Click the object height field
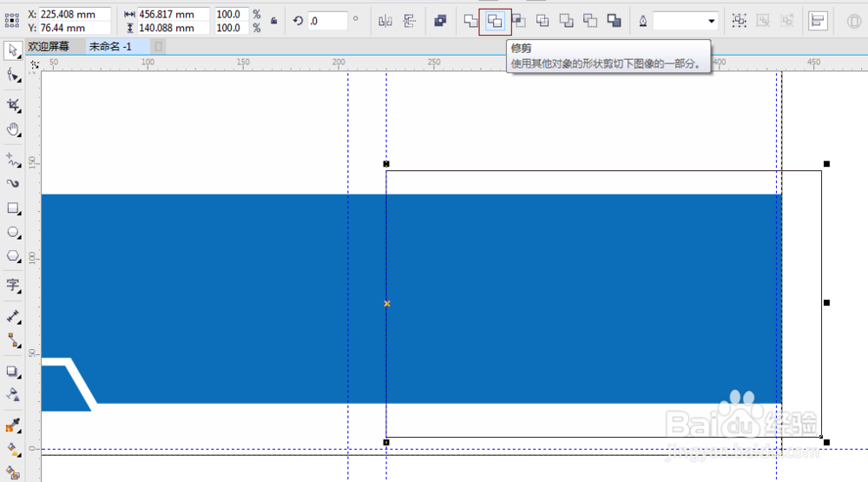 pyautogui.click(x=174, y=28)
